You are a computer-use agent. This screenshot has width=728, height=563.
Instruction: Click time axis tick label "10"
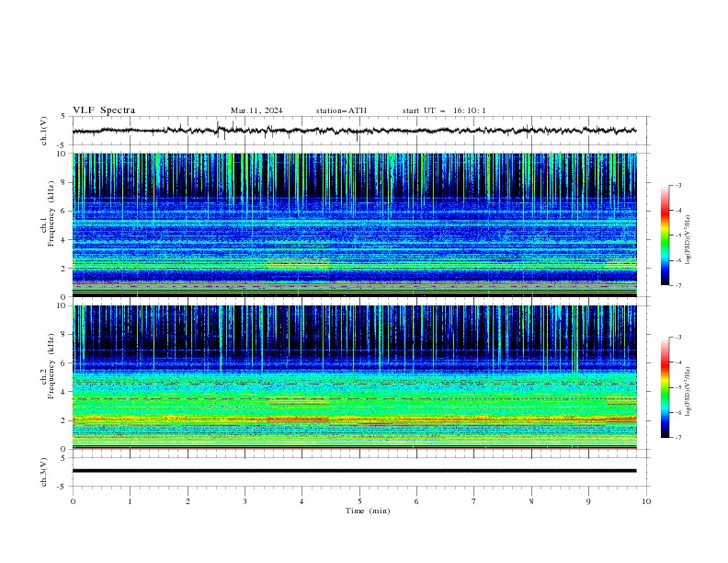646,501
